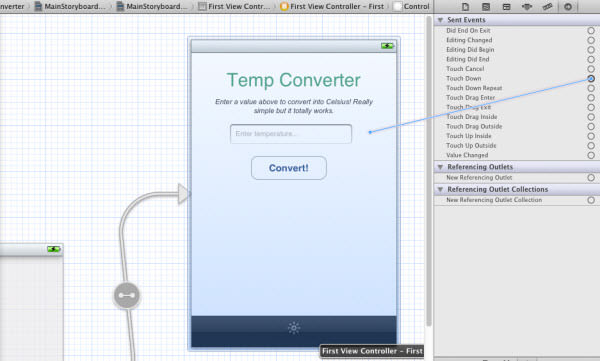Open the Connections inspector arrow icon
Screen dimensions: 600x361
pyautogui.click(x=568, y=7)
